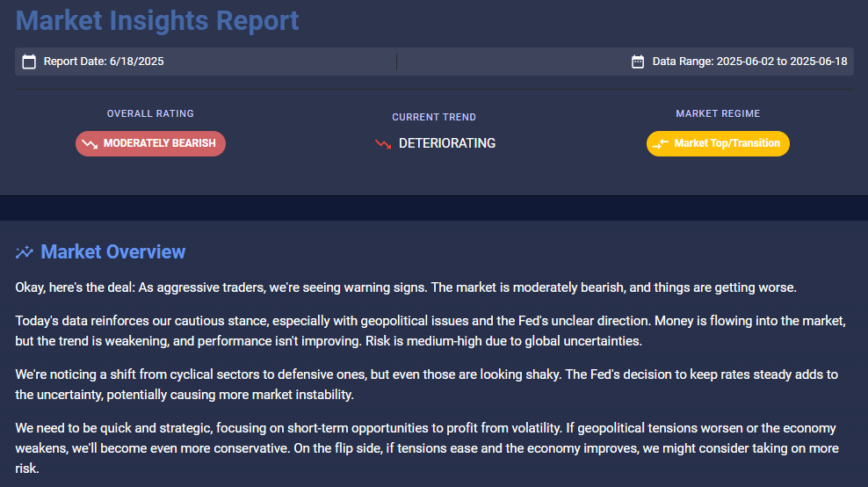Select the Market Insights Report title
Screen dimensions: 868x487
157,20
